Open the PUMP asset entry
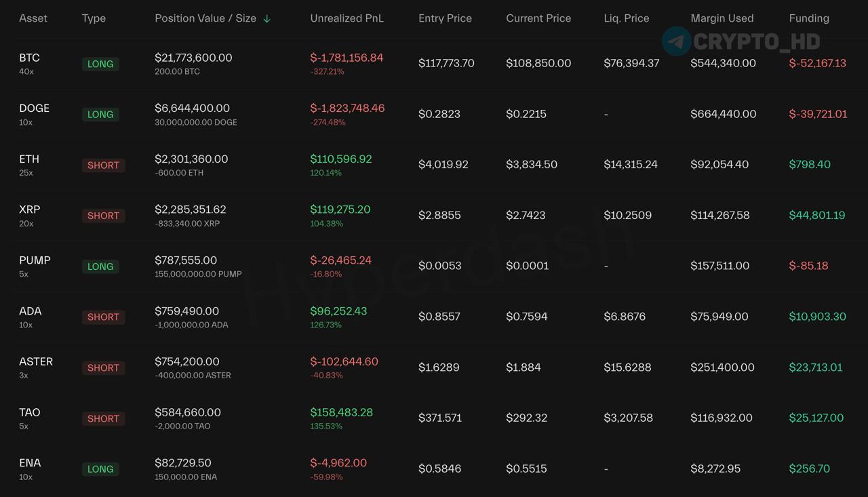868x497 pixels. [x=35, y=260]
